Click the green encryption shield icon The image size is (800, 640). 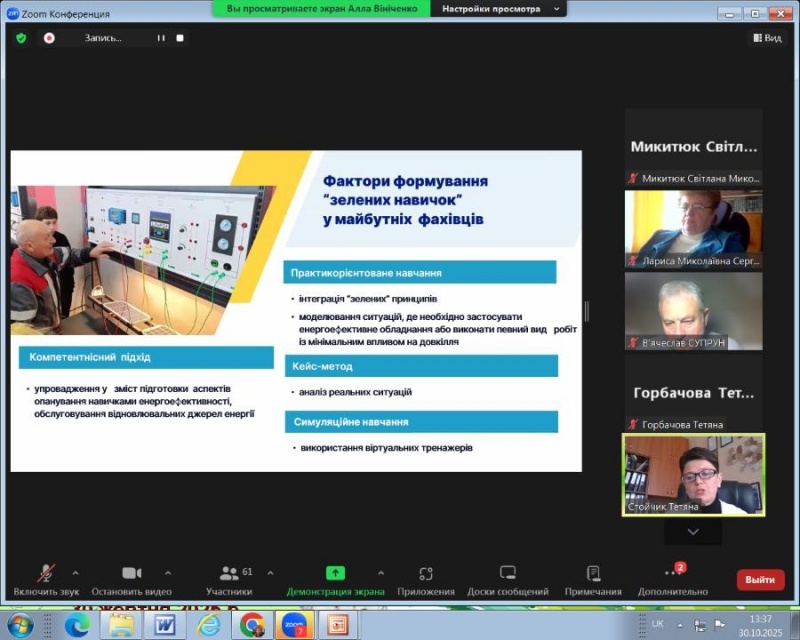point(21,37)
